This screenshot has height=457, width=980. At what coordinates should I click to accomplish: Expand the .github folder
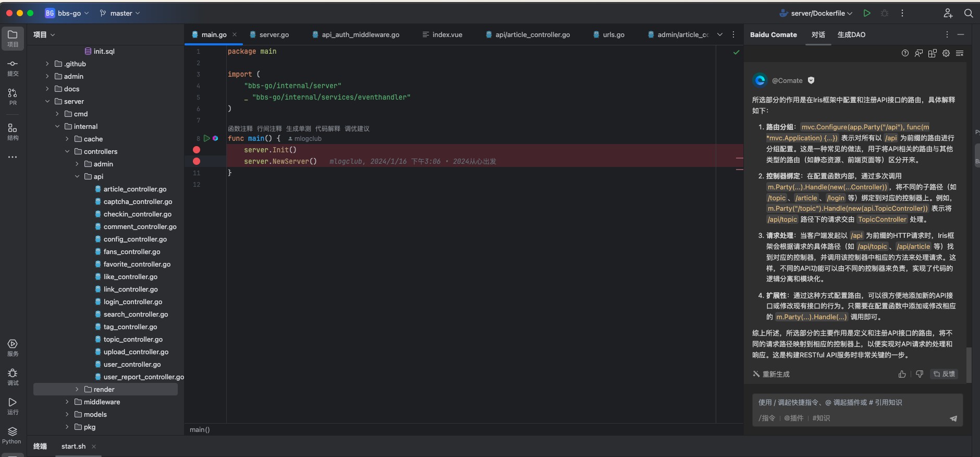[x=47, y=64]
